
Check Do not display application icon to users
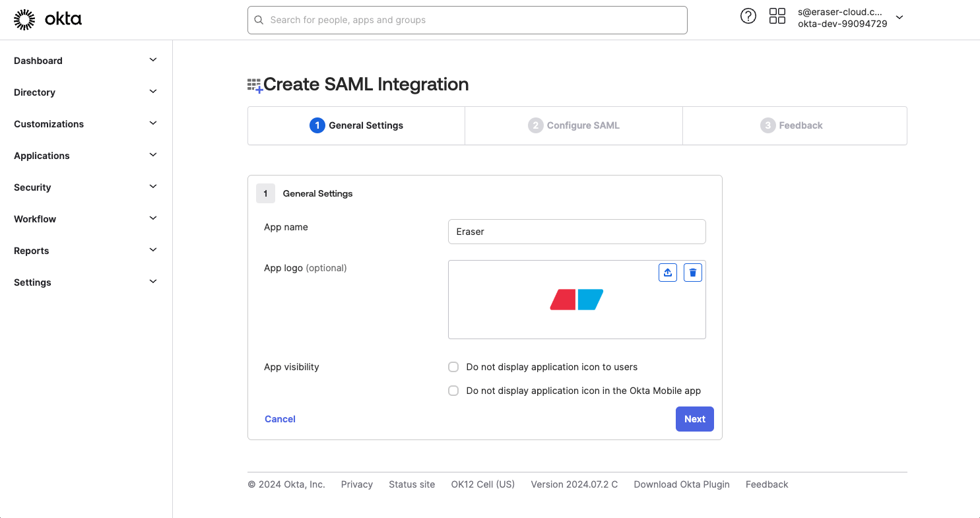click(x=453, y=367)
